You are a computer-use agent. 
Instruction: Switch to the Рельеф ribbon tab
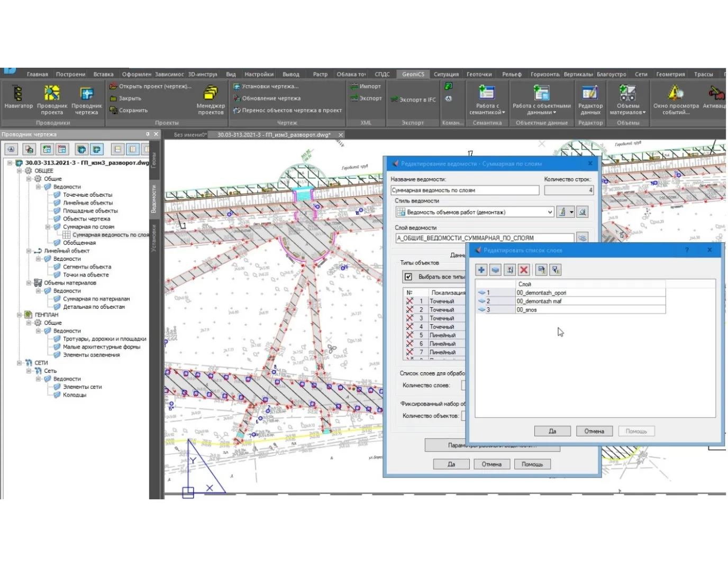[512, 74]
